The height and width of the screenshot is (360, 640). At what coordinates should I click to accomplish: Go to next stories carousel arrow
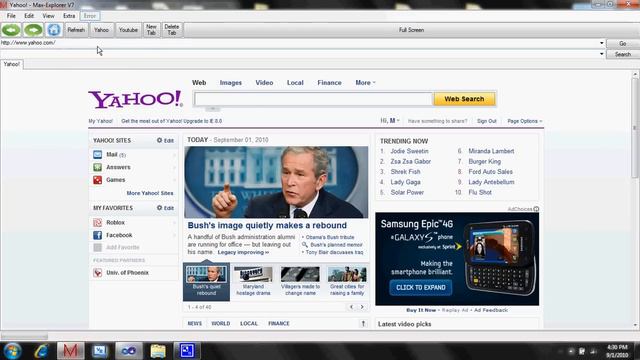362,307
